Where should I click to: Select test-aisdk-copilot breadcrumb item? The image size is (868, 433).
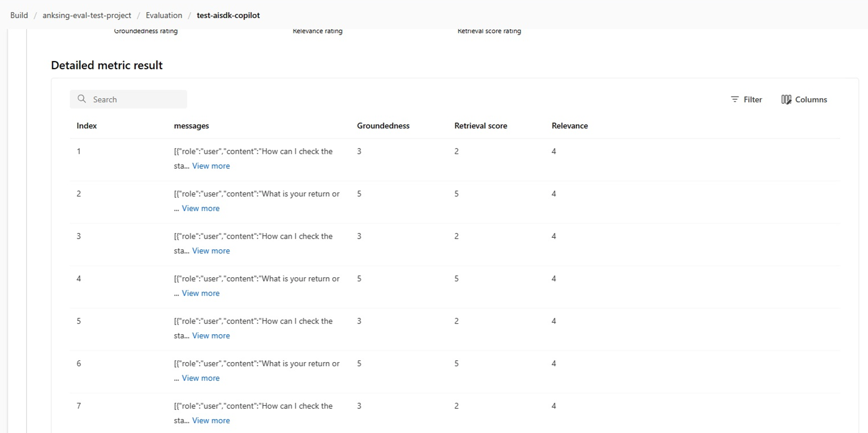228,15
